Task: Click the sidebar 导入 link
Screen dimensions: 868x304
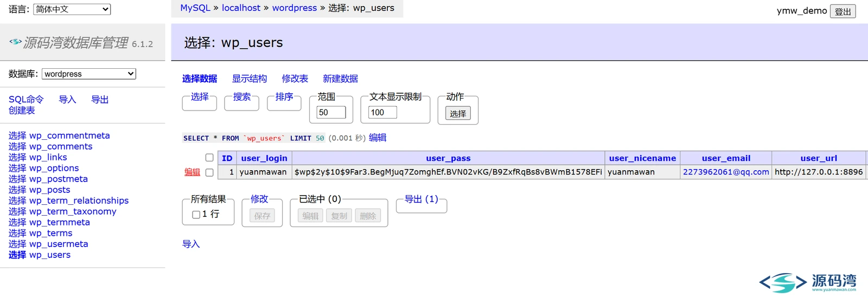Action: pyautogui.click(x=67, y=99)
